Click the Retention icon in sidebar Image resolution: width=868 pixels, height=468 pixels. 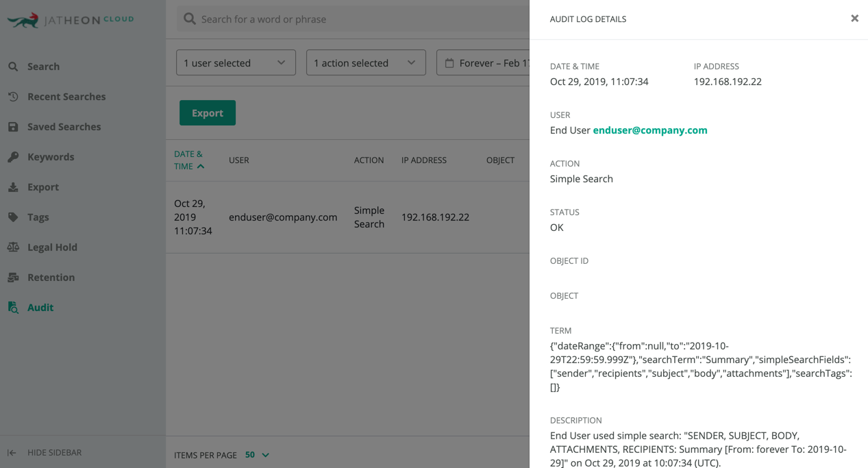coord(13,278)
